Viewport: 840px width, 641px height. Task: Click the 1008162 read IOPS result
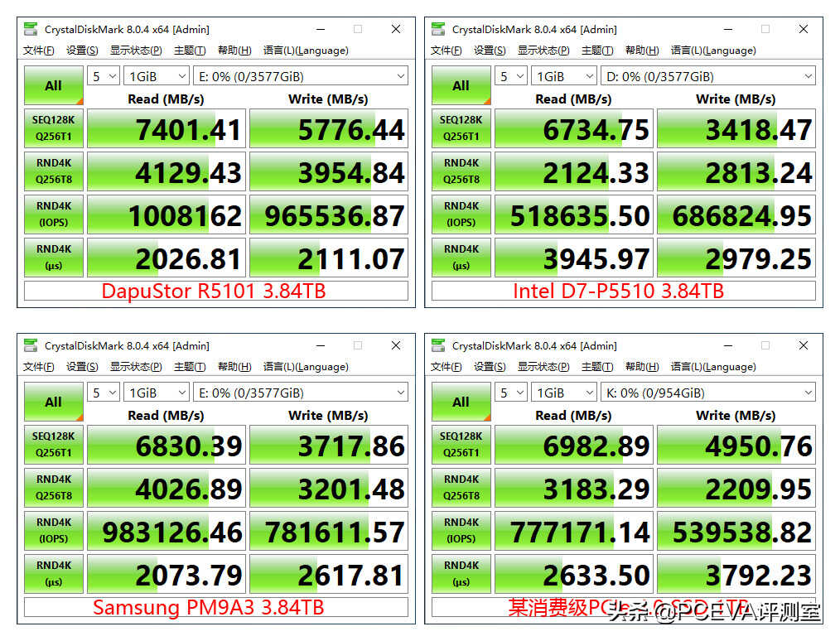tap(166, 214)
